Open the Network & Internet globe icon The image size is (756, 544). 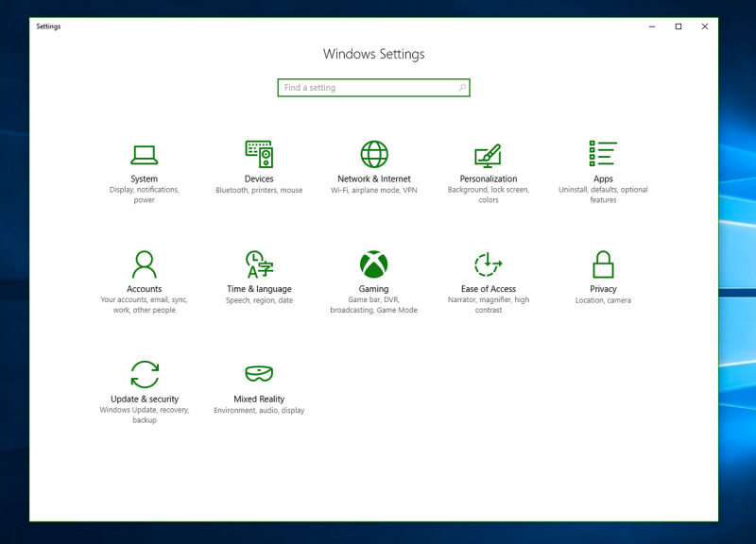[374, 154]
